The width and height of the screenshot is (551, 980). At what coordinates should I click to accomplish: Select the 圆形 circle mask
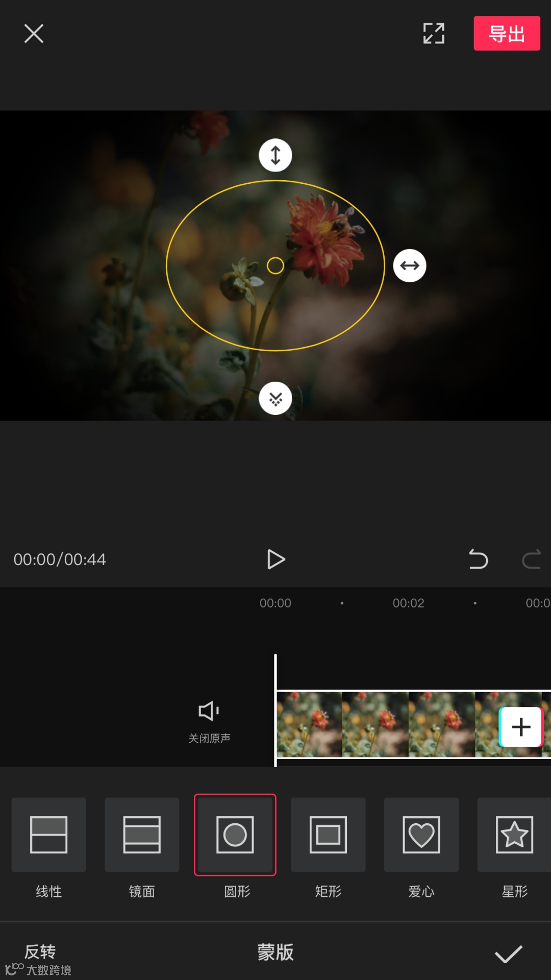[235, 835]
